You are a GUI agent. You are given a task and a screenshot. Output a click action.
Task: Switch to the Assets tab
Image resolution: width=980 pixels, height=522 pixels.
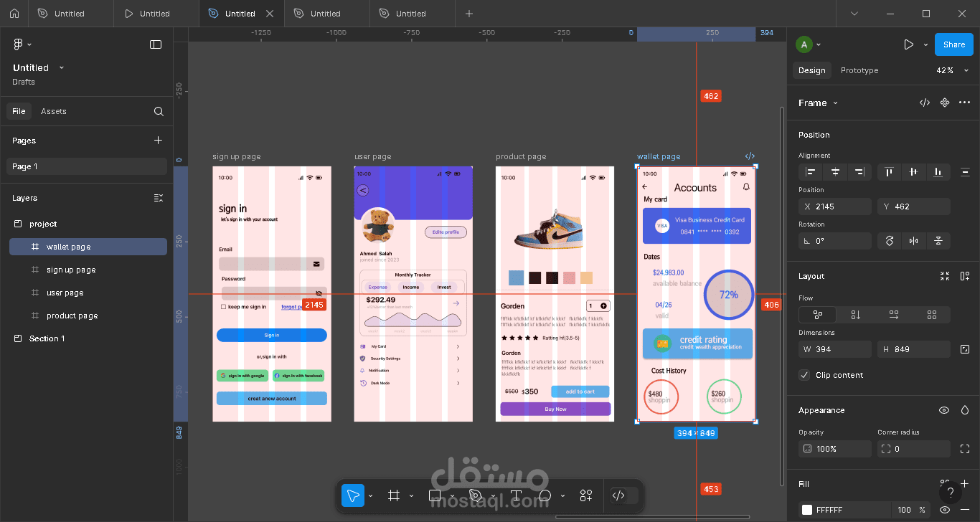[x=54, y=111]
